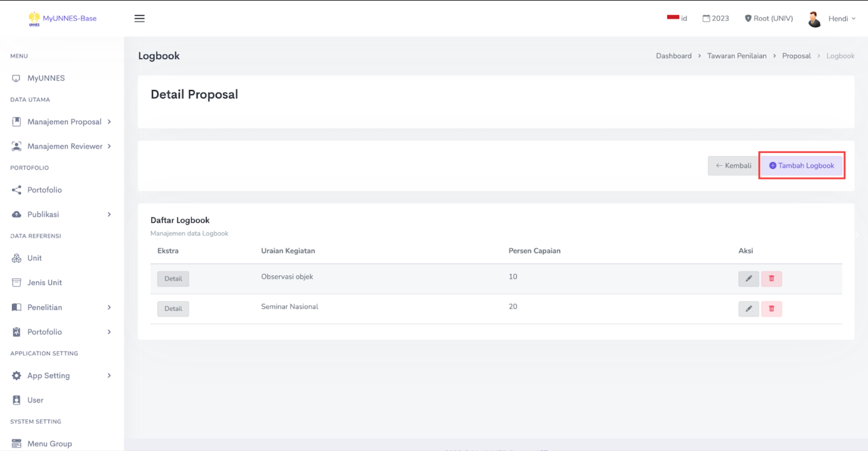Open Detail for Observasi objek row
The image size is (868, 451).
click(x=173, y=279)
